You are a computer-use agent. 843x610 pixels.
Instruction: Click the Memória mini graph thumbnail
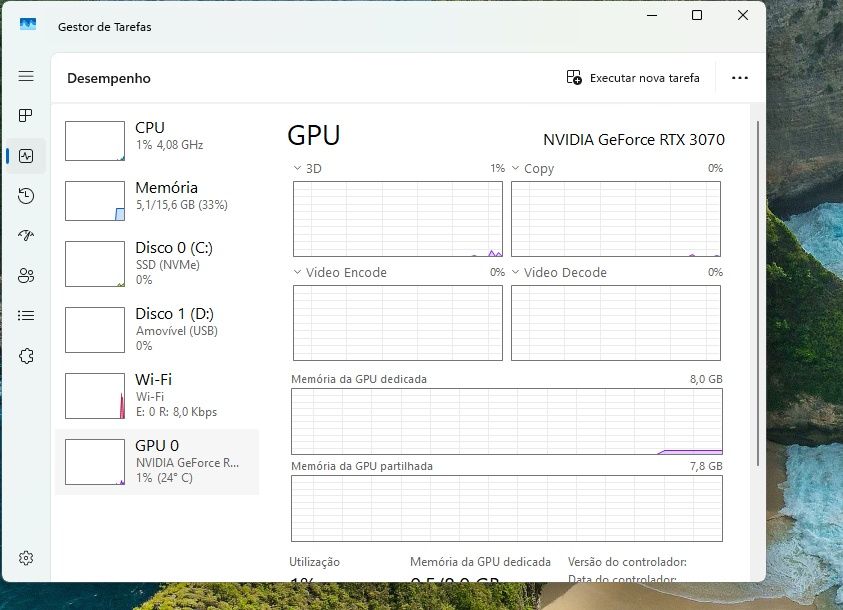coord(95,201)
